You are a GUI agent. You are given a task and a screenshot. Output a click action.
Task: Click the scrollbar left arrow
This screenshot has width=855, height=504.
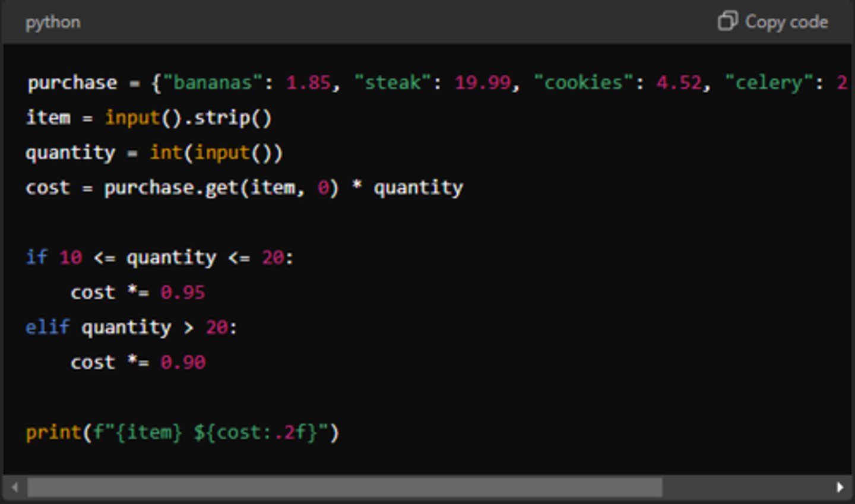click(x=15, y=487)
